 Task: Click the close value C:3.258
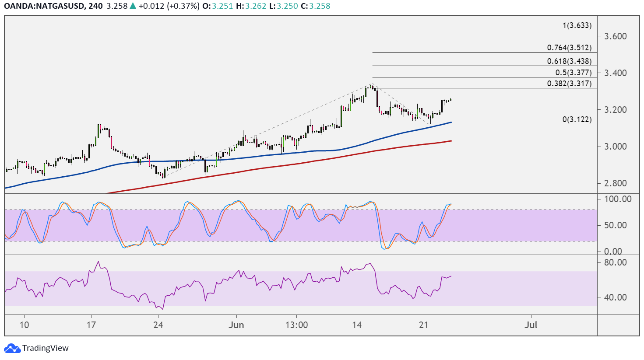click(x=316, y=6)
